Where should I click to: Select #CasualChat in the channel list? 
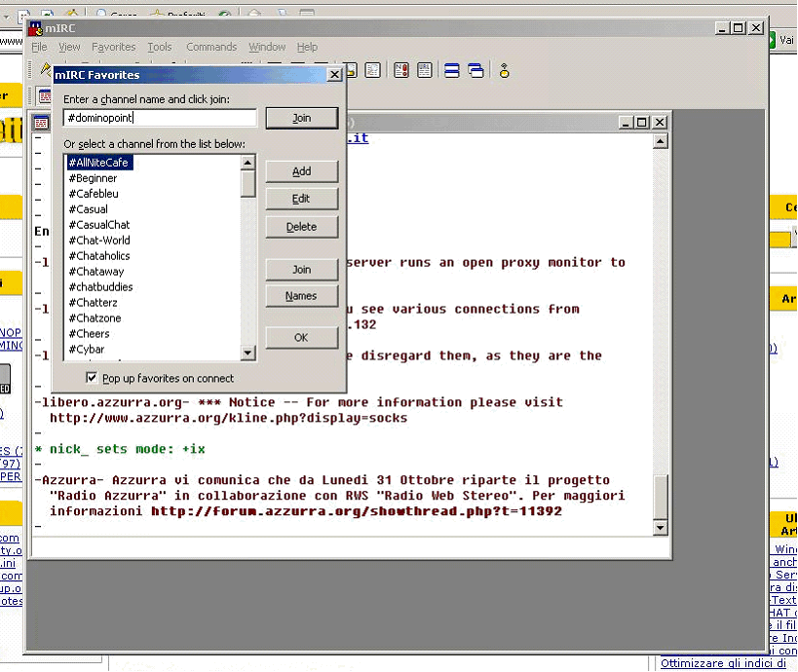[x=99, y=225]
